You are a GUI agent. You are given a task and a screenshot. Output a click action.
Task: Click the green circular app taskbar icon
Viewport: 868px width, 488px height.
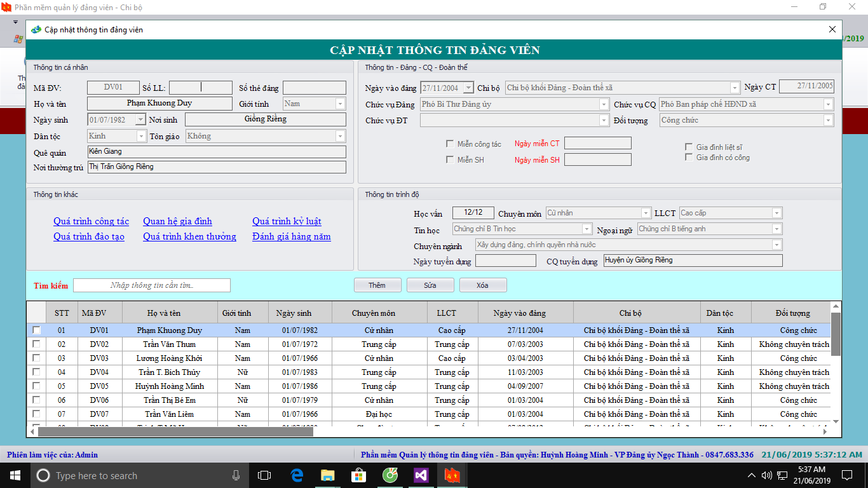[x=390, y=475]
